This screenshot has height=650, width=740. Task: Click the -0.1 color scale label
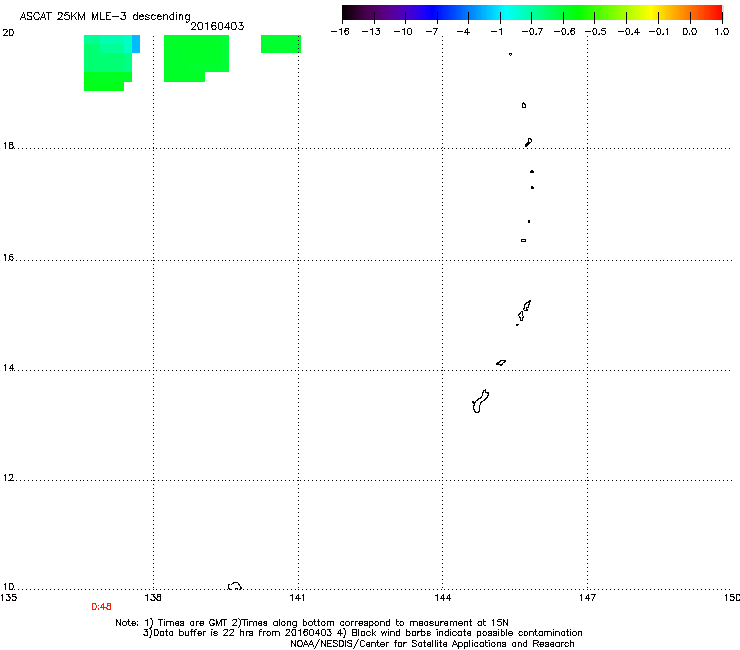(659, 32)
